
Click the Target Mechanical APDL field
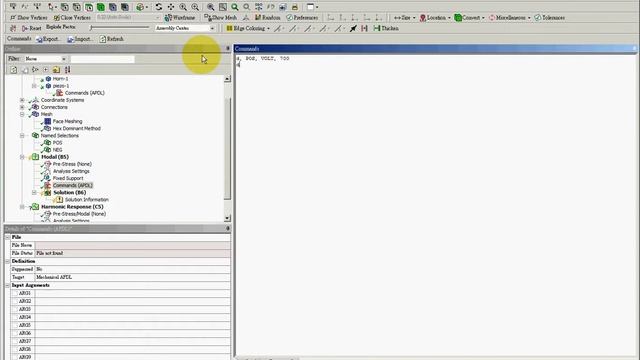tap(133, 277)
